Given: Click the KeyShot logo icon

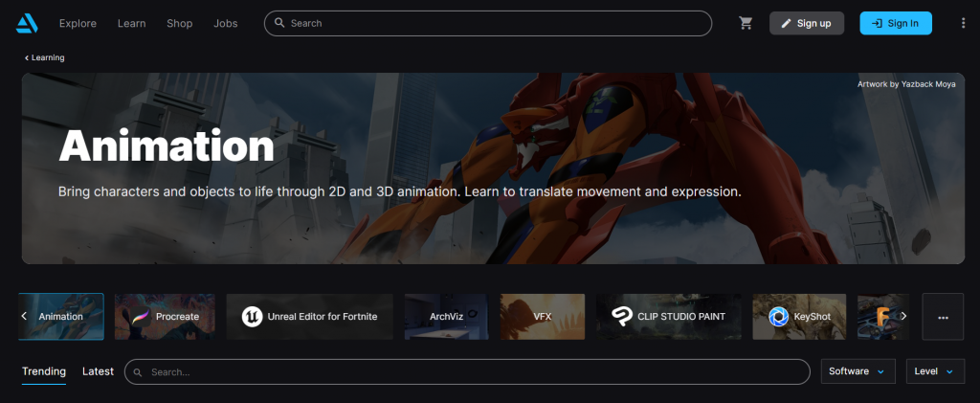Looking at the screenshot, I should (x=779, y=317).
